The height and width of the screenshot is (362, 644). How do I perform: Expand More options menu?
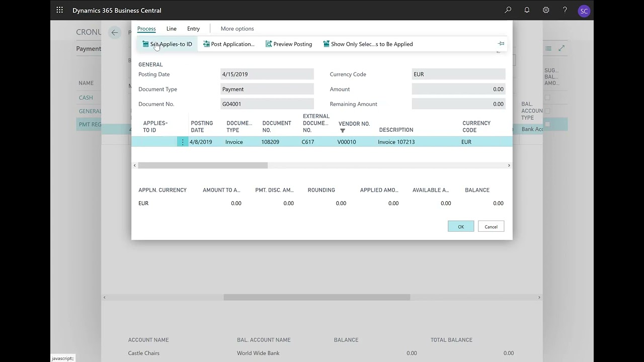237,29
